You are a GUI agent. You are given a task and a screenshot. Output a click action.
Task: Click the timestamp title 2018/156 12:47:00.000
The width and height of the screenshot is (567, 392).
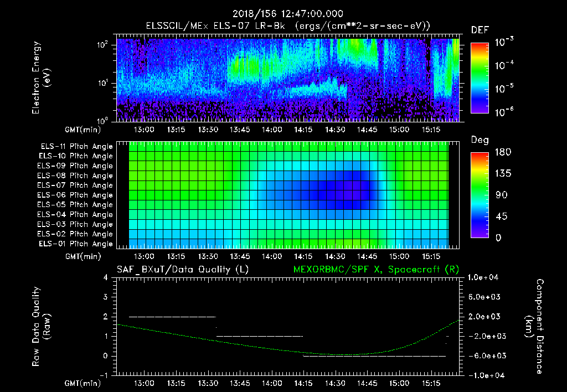(x=288, y=14)
